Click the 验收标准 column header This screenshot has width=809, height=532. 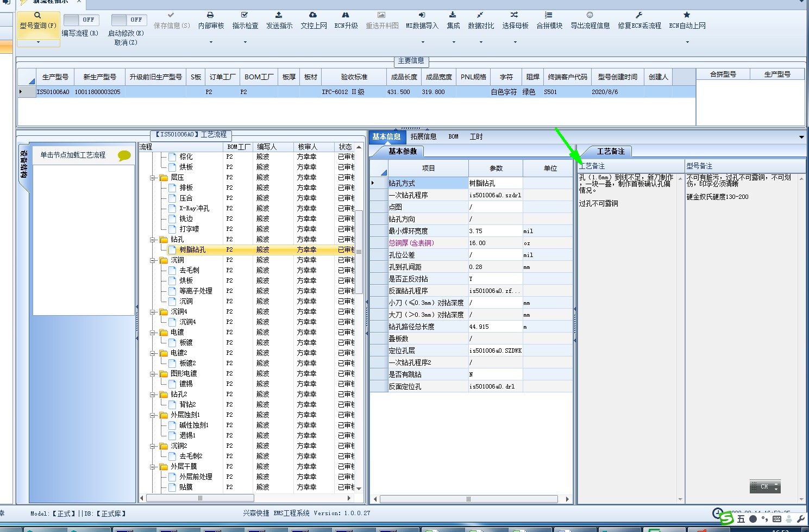354,77
